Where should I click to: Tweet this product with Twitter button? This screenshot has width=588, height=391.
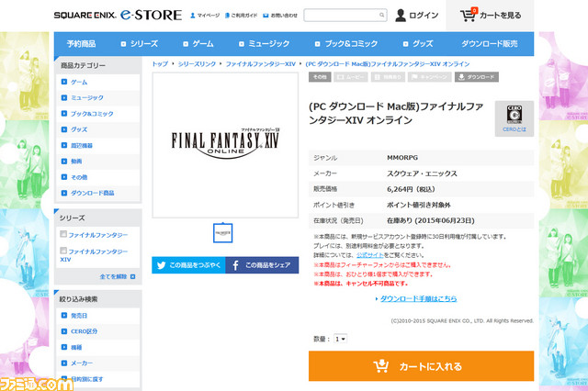[x=188, y=265]
